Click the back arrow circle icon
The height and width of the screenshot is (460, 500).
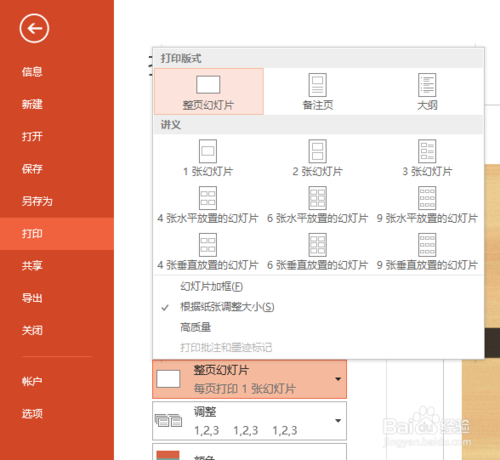coord(34,28)
